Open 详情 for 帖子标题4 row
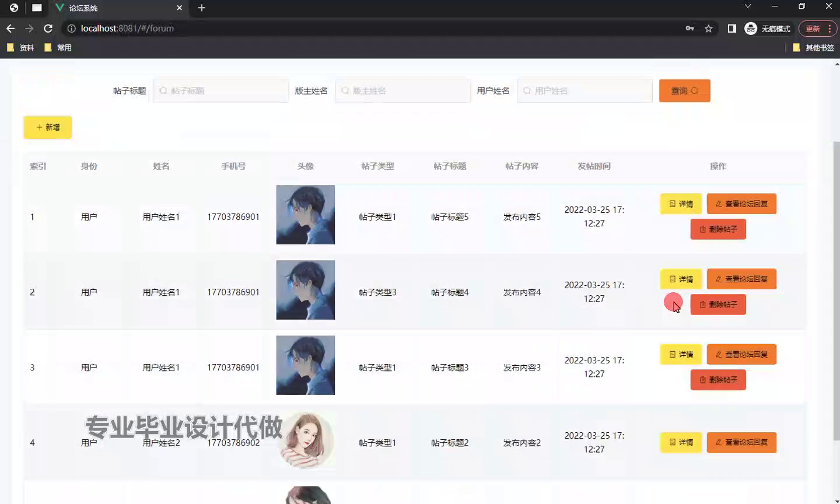The width and height of the screenshot is (840, 504). point(681,279)
